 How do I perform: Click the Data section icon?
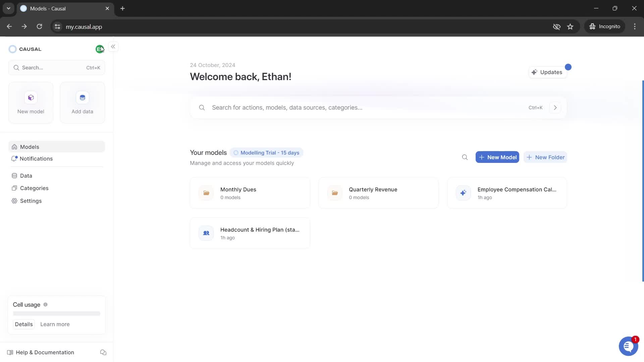15,176
